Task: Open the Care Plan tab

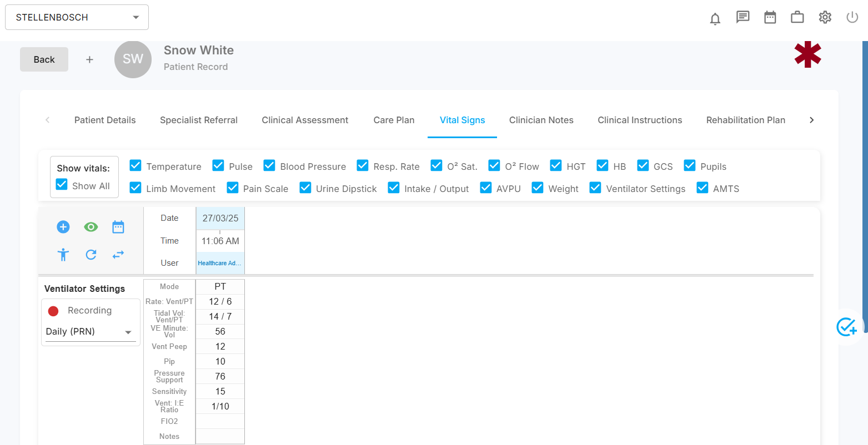Action: [x=394, y=120]
